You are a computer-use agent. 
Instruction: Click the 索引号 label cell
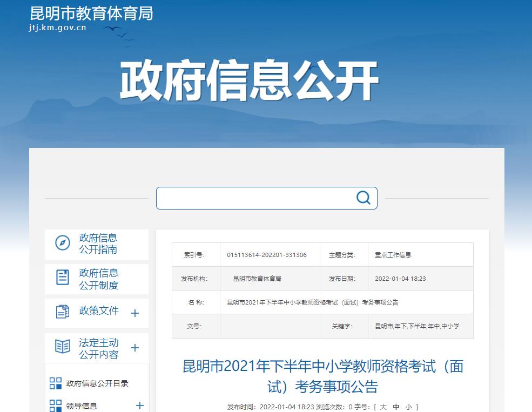point(196,255)
